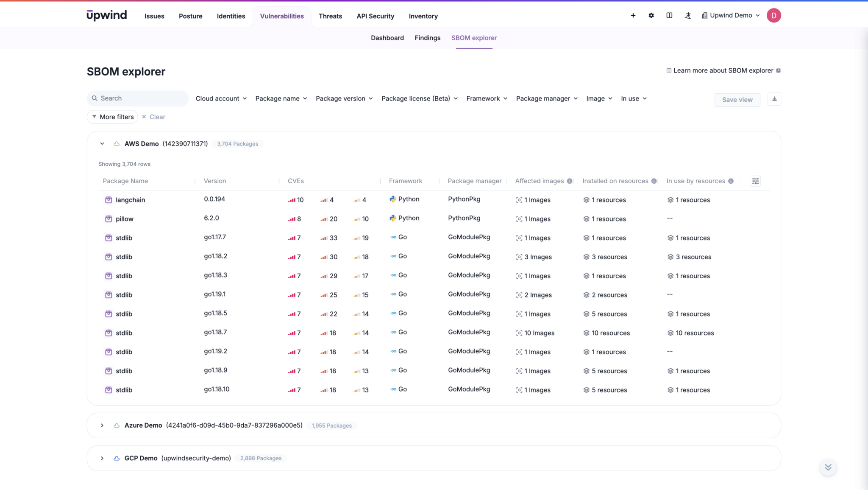
Task: Open documentation via the book icon
Action: (669, 15)
